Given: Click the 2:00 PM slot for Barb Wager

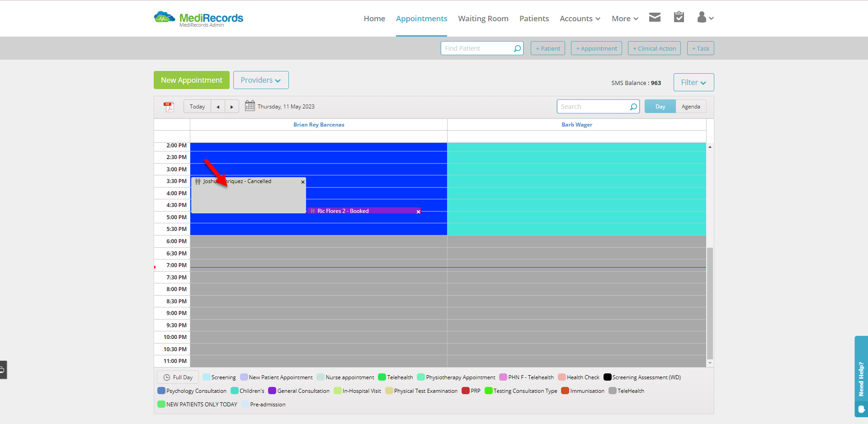Looking at the screenshot, I should [x=576, y=147].
